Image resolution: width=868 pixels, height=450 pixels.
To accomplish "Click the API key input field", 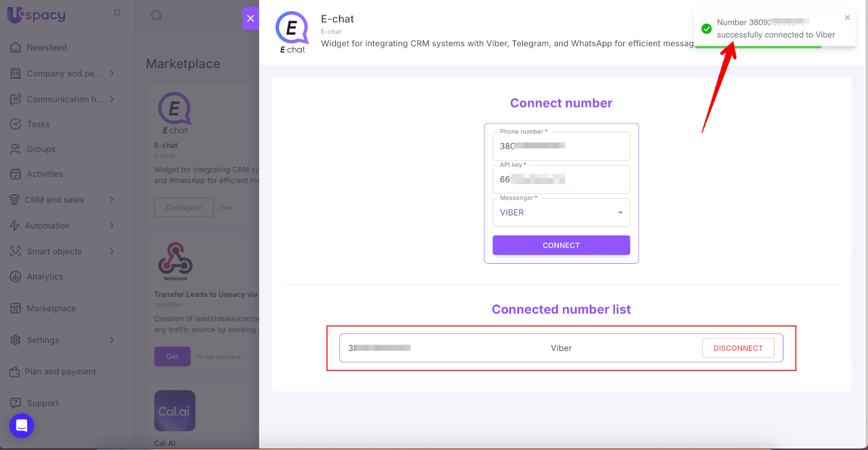I will click(561, 180).
